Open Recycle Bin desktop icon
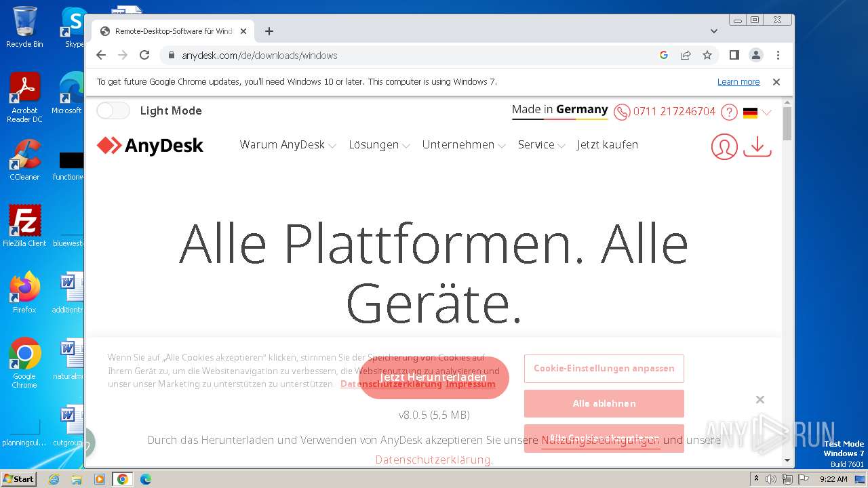The image size is (868, 488). [x=24, y=27]
